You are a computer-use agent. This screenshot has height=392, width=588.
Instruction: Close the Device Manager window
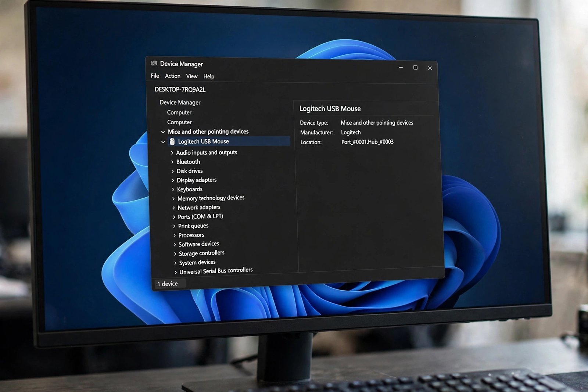coord(430,68)
